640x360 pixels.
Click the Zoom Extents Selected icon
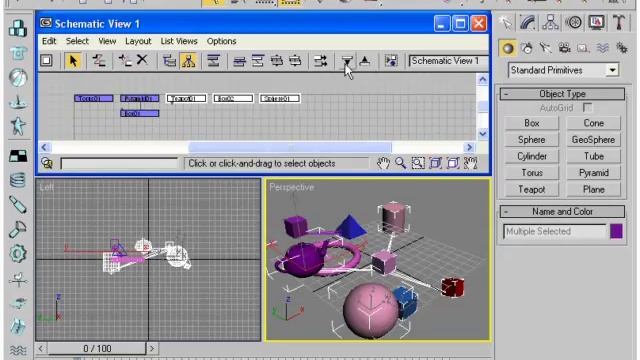coord(453,163)
